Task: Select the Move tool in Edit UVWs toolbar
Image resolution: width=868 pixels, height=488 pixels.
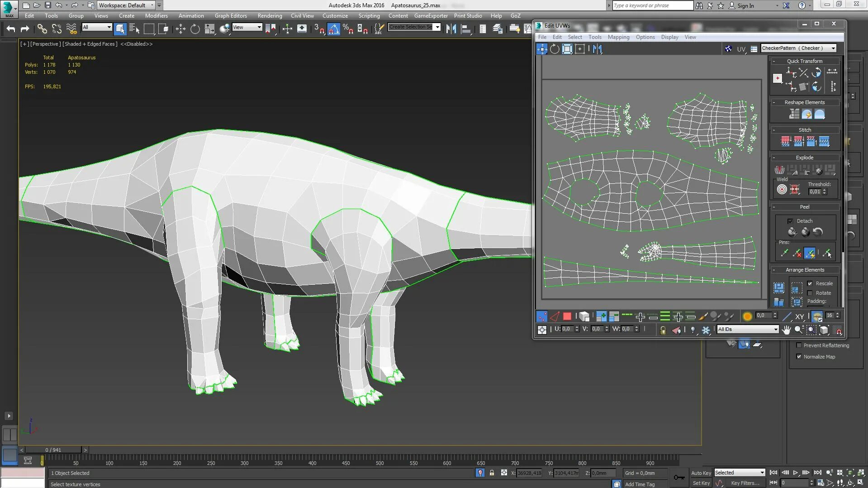Action: [542, 49]
